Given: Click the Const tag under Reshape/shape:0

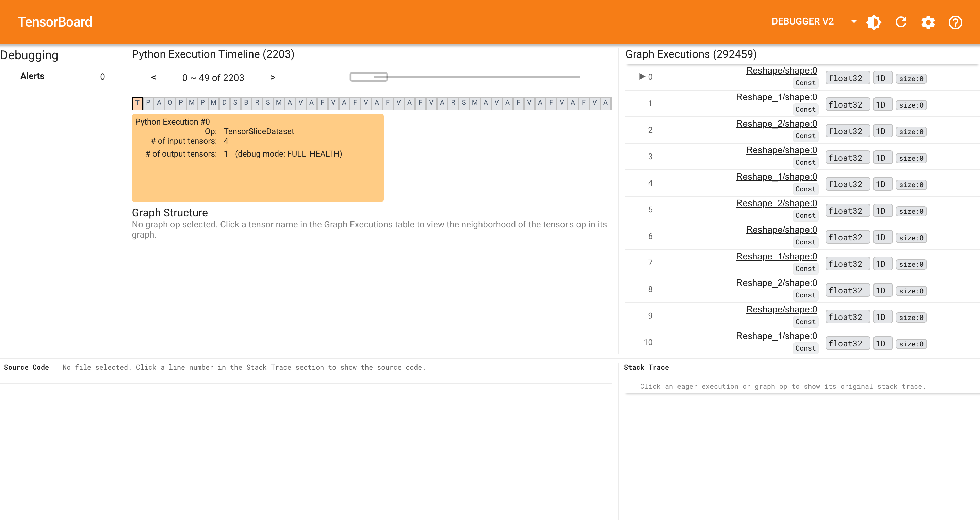Looking at the screenshot, I should coord(805,83).
